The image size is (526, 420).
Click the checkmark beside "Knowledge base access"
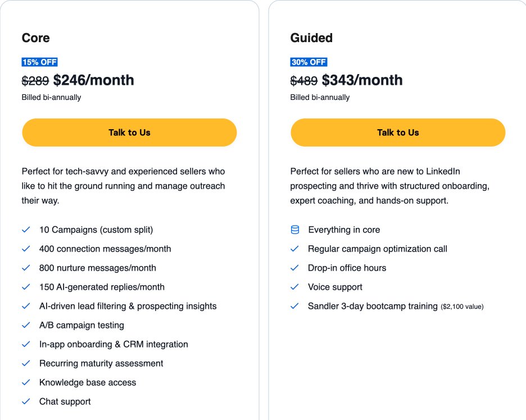click(x=25, y=382)
